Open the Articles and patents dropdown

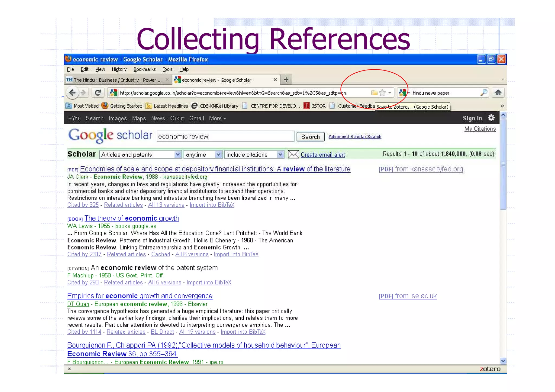pyautogui.click(x=140, y=154)
